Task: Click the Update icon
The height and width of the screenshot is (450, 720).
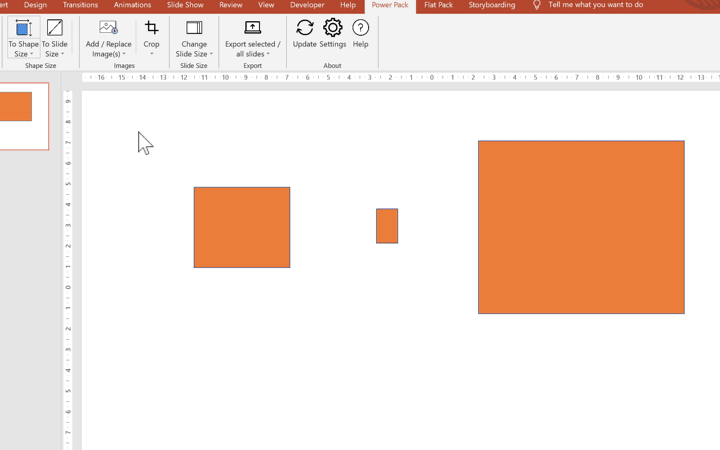Action: (305, 28)
